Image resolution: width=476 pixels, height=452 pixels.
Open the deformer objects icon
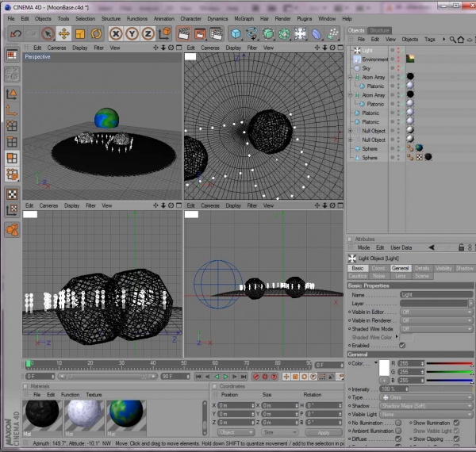[x=317, y=33]
